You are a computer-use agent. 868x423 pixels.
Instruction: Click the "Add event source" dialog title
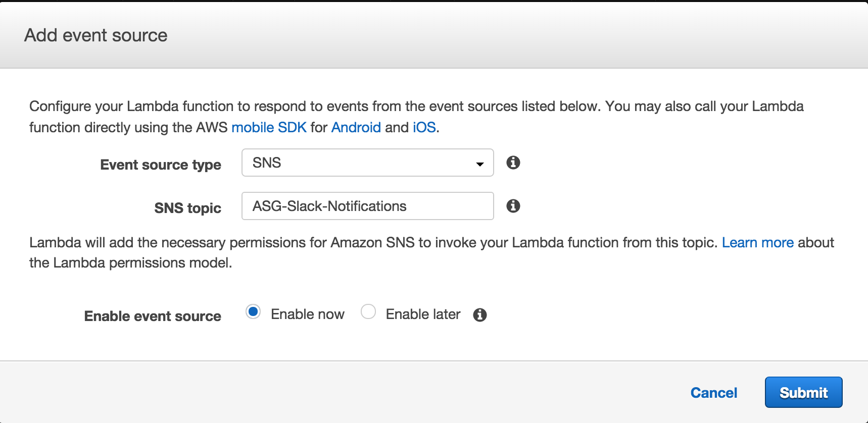(96, 35)
